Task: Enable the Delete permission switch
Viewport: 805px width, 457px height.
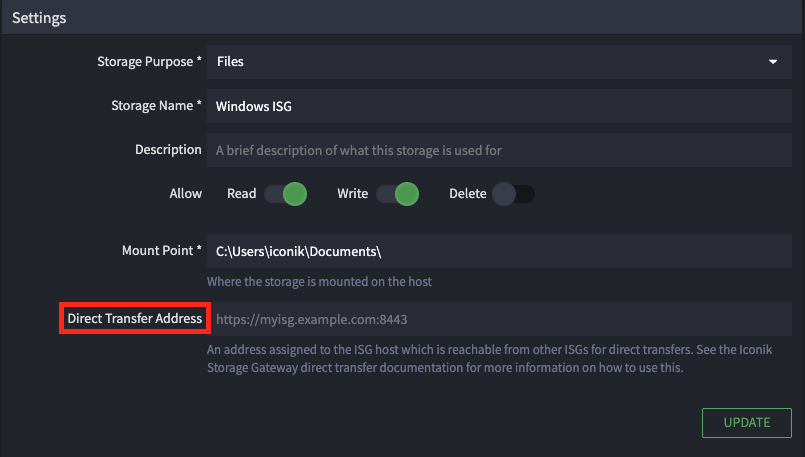Action: point(513,194)
